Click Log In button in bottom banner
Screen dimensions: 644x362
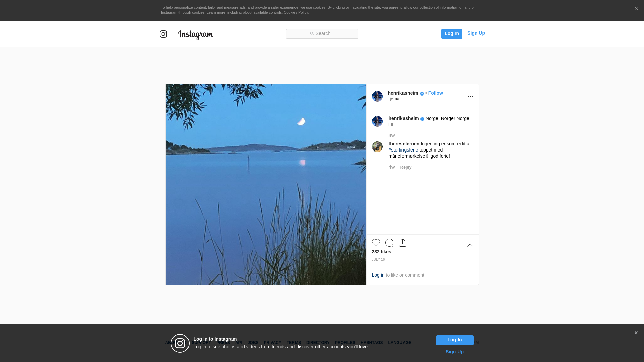(x=454, y=340)
